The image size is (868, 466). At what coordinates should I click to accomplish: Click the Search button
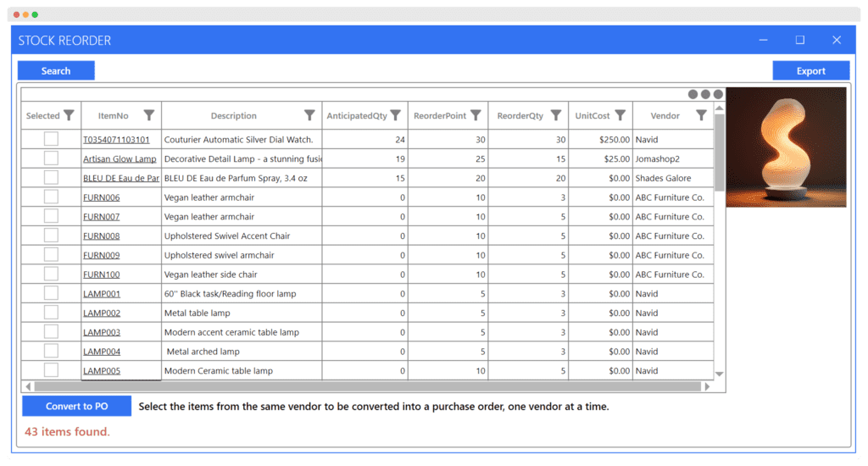[56, 71]
